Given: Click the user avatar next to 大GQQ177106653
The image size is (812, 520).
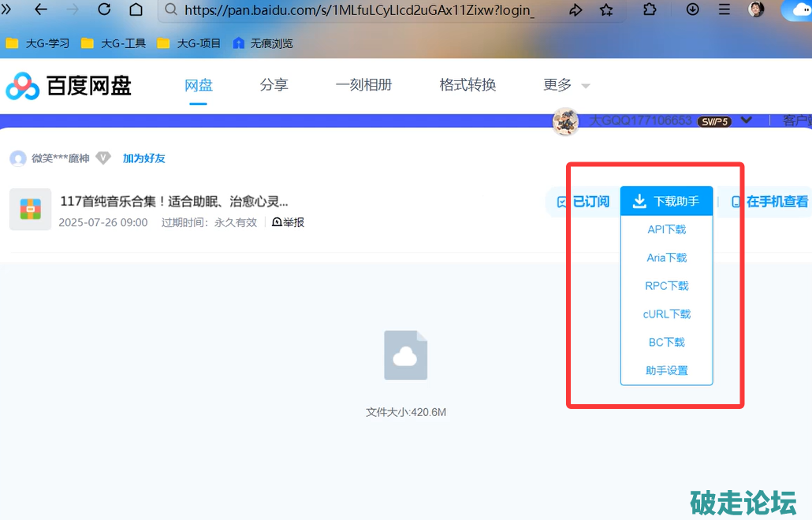Looking at the screenshot, I should (565, 121).
